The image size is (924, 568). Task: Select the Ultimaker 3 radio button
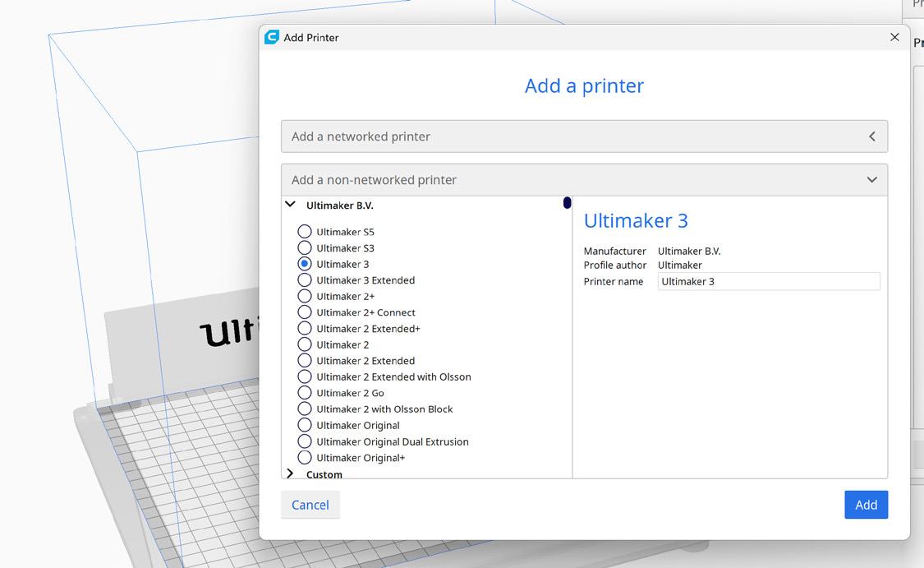[x=305, y=264]
